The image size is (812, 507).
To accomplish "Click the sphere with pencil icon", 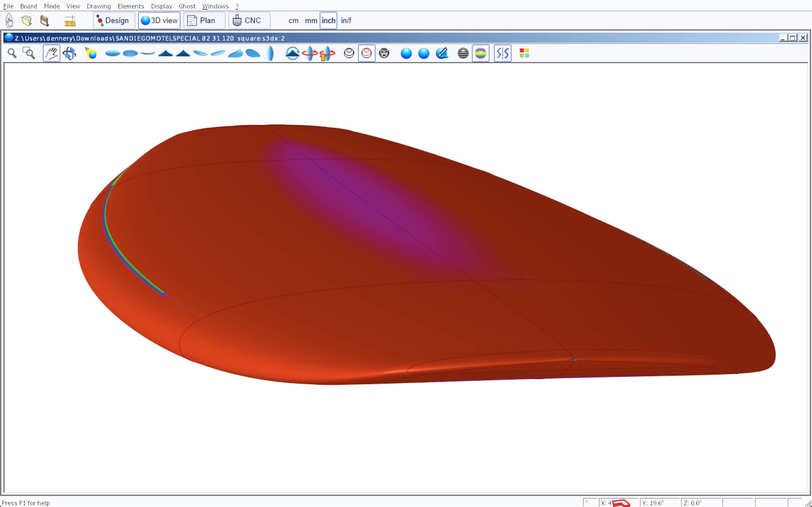I will (442, 53).
